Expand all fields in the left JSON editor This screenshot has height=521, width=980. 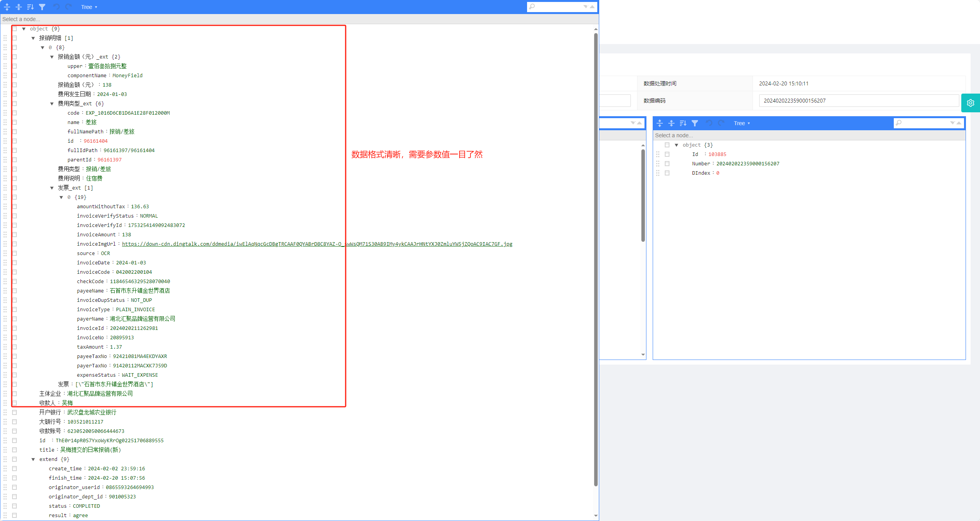(7, 7)
